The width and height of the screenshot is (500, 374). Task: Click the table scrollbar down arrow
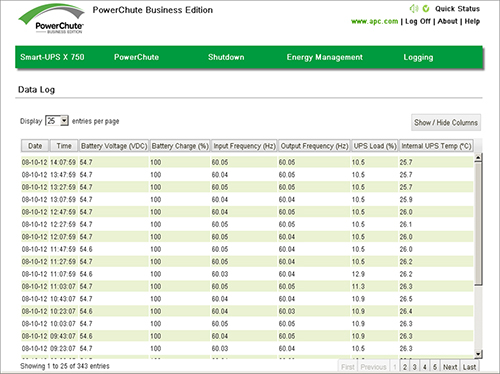[478, 354]
